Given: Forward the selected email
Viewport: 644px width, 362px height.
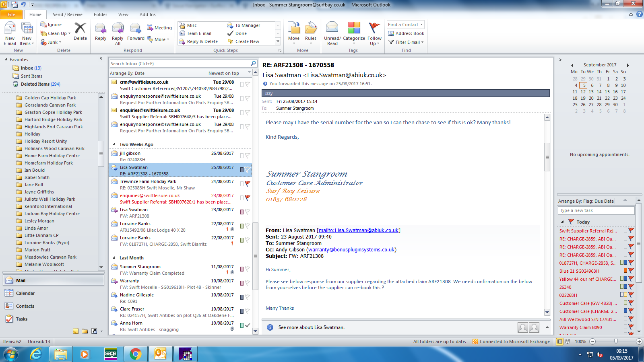Looking at the screenshot, I should tap(136, 31).
